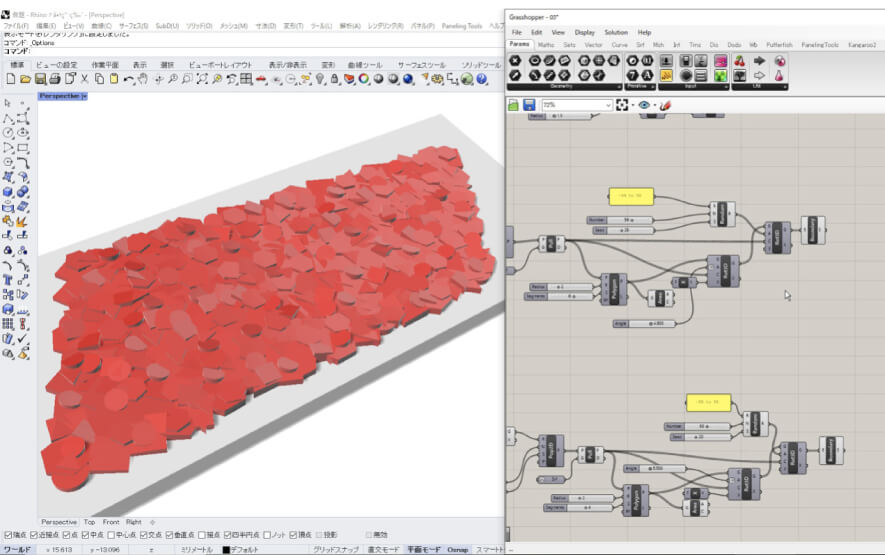Screen dimensions: 885x555
Task: Toggle the 端点 osnap checkbox
Action: pyautogui.click(x=8, y=535)
